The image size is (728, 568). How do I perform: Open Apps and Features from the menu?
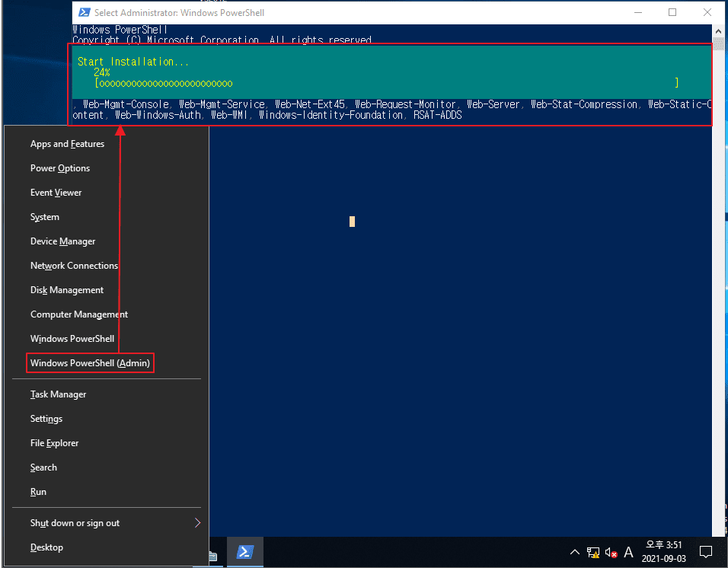(x=67, y=144)
